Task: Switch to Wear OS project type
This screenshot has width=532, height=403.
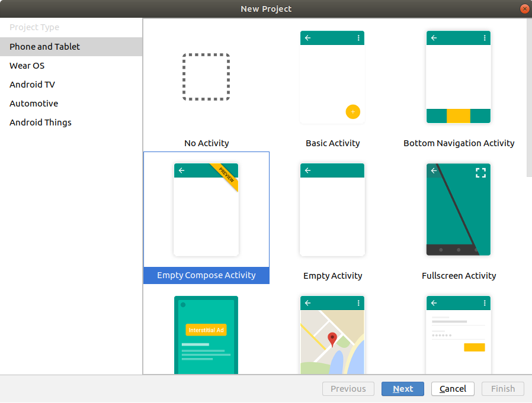Action: point(71,66)
